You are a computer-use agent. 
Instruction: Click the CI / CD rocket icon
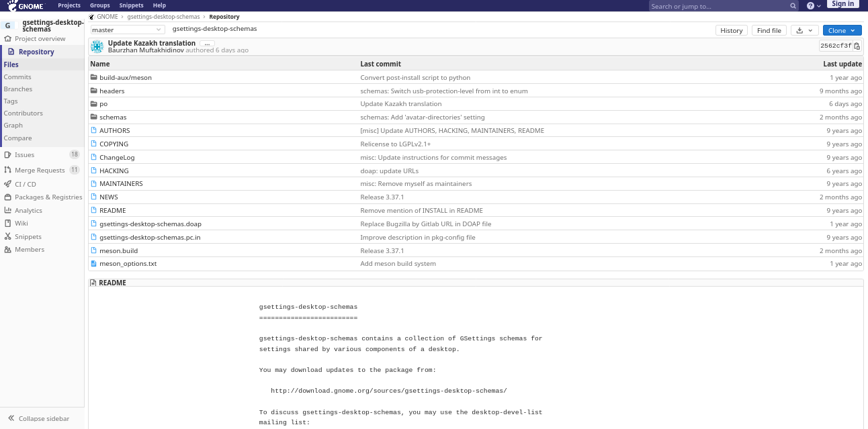tap(8, 184)
